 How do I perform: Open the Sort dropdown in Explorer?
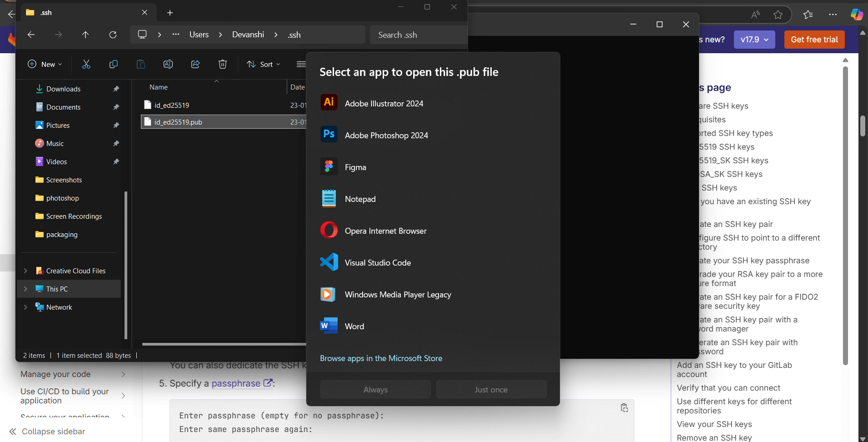click(x=264, y=64)
